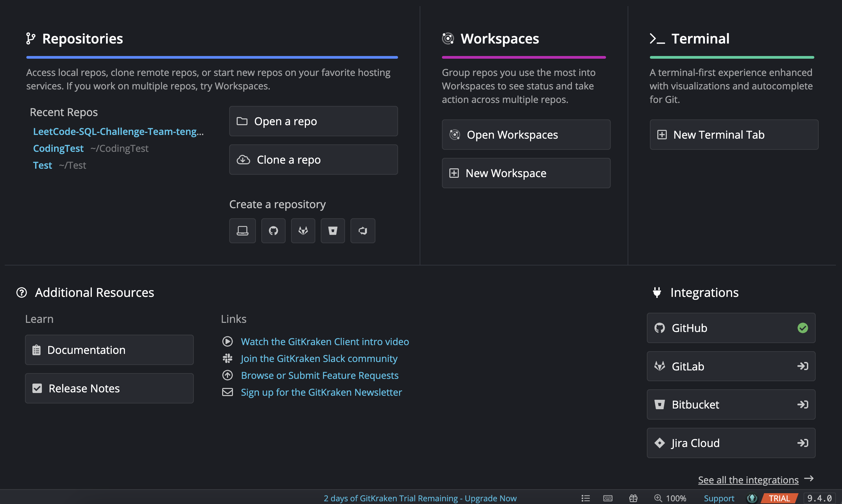This screenshot has height=504, width=842.
Task: Click the play icon beside intro video link
Action: tap(227, 341)
